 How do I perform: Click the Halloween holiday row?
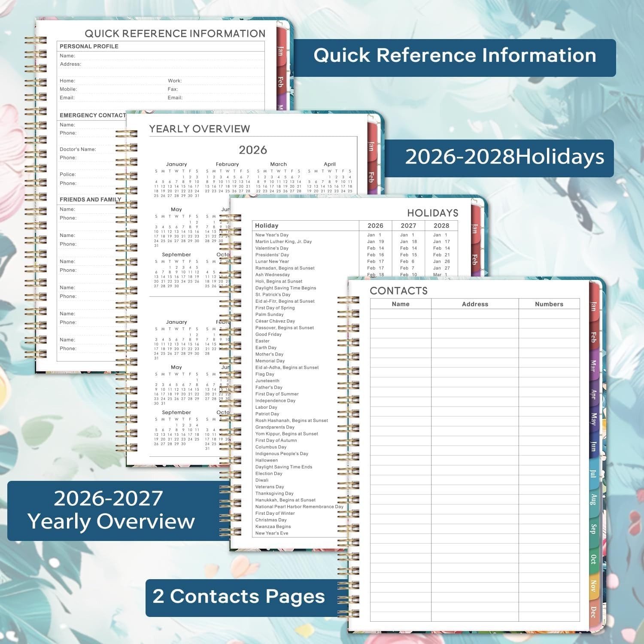[x=300, y=460]
